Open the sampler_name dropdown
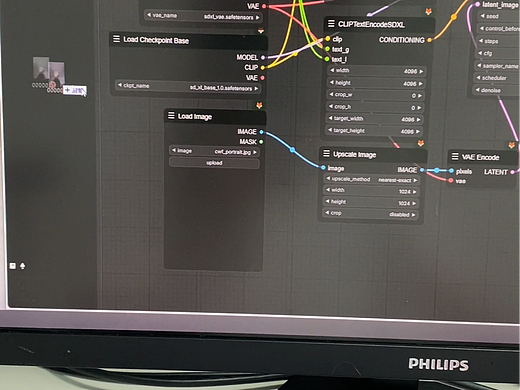 click(x=498, y=66)
